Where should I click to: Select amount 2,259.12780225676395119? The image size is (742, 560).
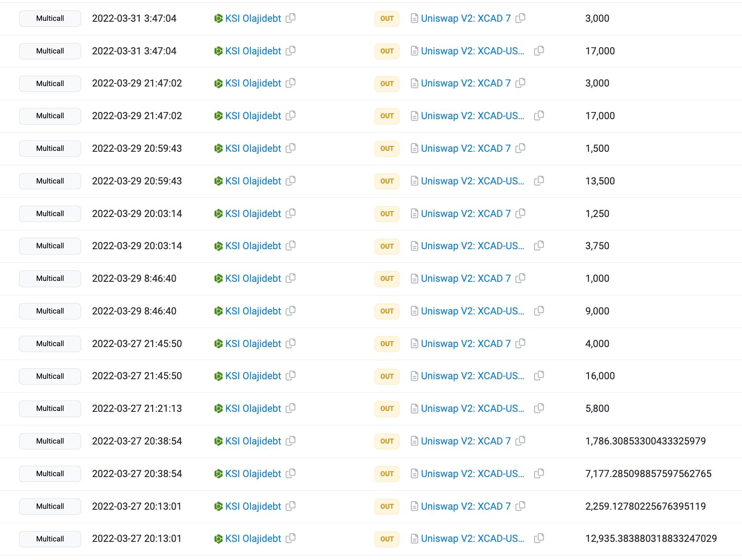coord(646,506)
